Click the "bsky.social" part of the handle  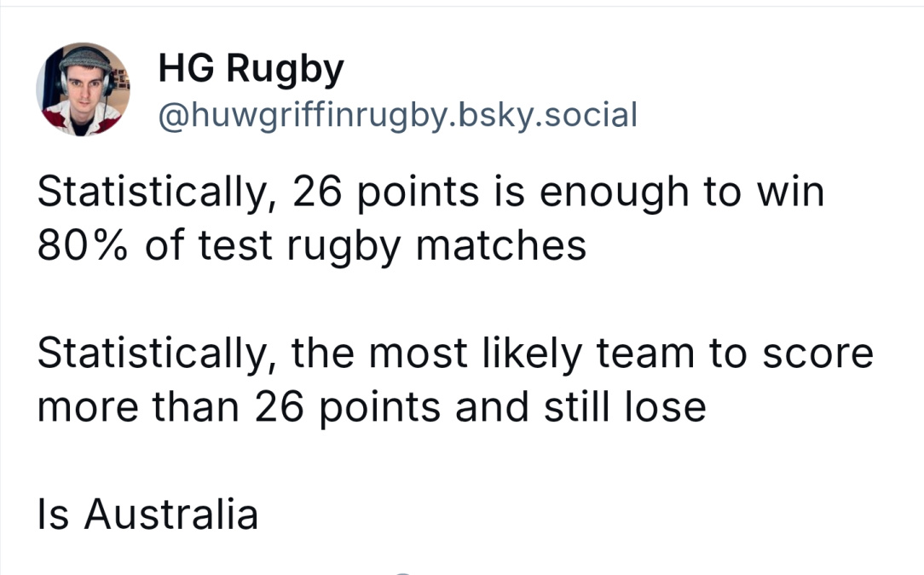[x=547, y=114]
